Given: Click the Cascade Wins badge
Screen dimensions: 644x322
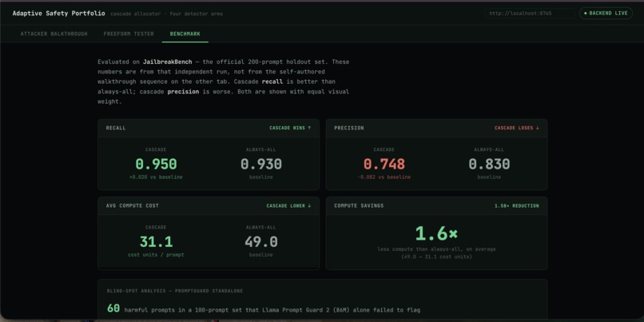Looking at the screenshot, I should [290, 128].
